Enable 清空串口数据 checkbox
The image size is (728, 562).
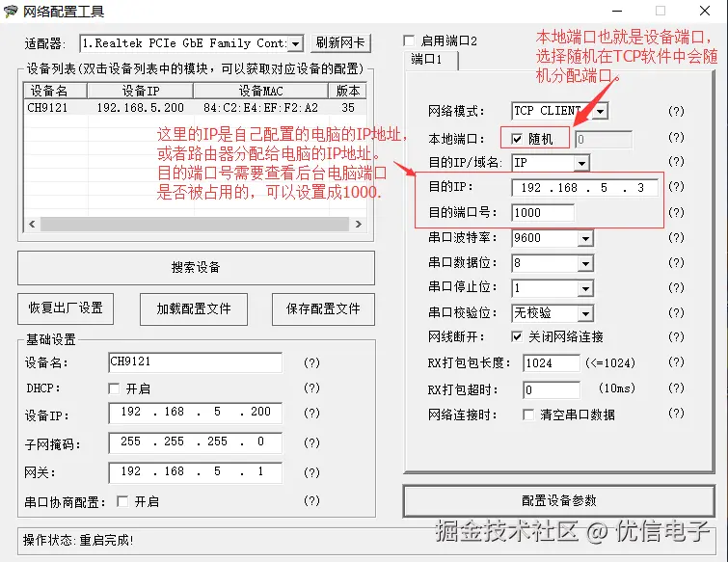tap(527, 415)
